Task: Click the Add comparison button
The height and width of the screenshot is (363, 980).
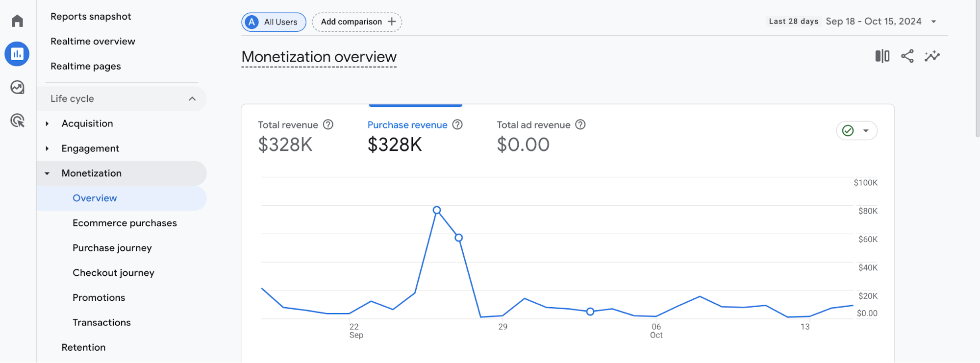Action: [357, 22]
